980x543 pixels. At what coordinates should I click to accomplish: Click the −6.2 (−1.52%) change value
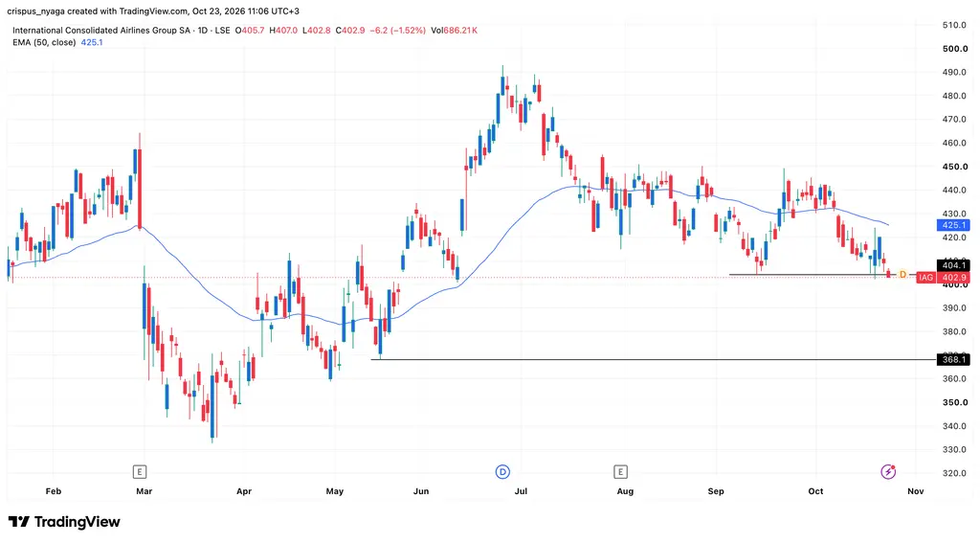pyautogui.click(x=397, y=30)
